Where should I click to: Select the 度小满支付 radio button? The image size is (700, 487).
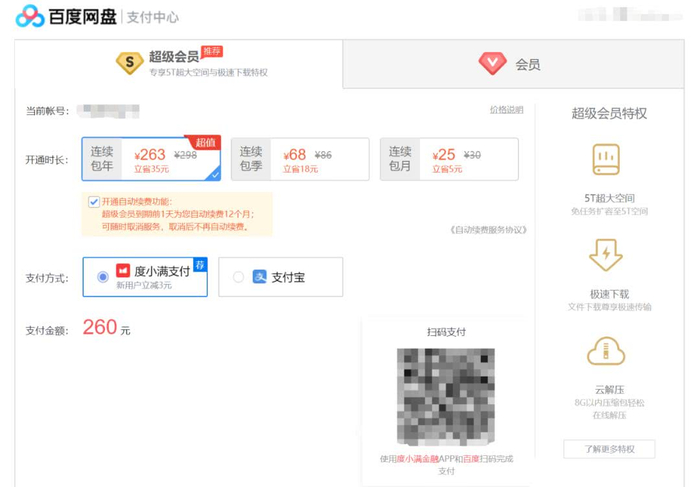coord(103,277)
